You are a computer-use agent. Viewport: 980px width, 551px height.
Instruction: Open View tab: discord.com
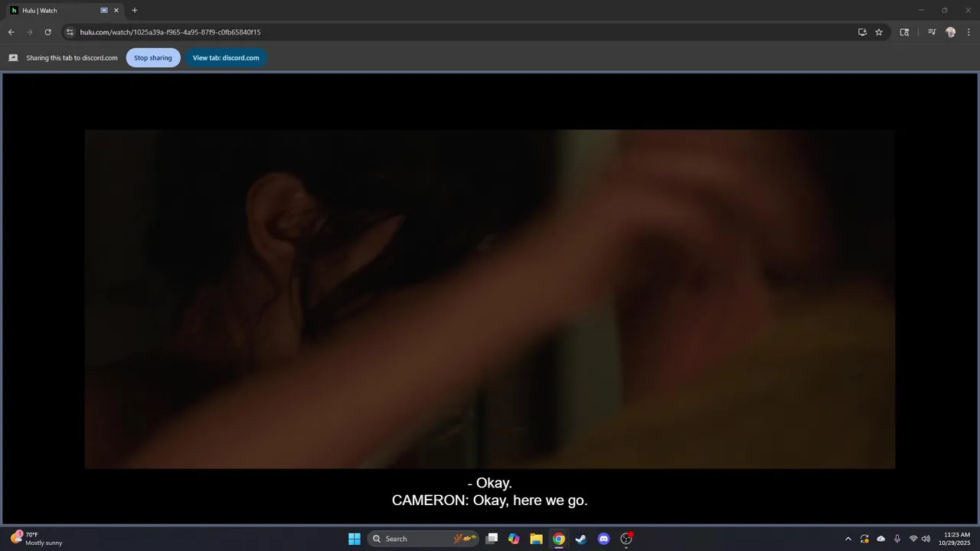(x=226, y=57)
